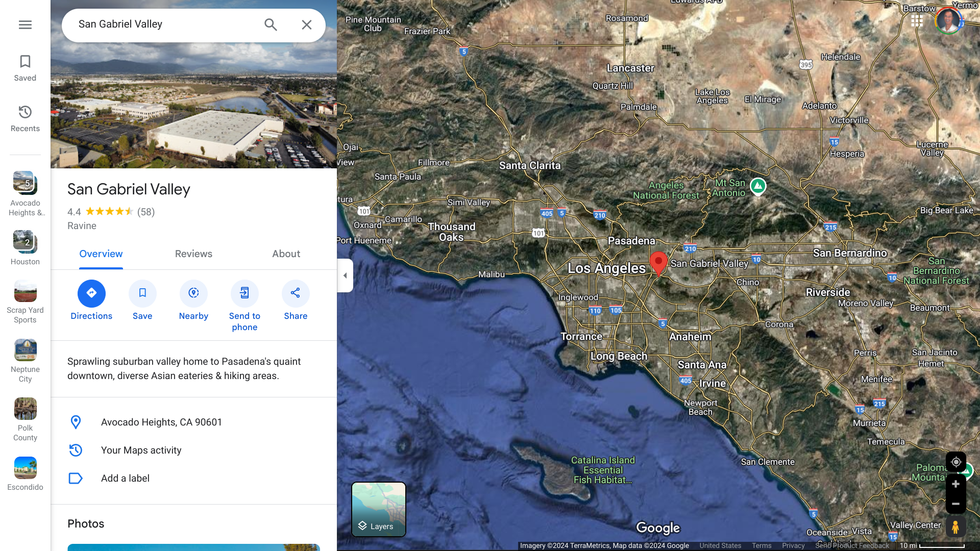The height and width of the screenshot is (551, 980).
Task: Click the Share icon
Action: (296, 293)
